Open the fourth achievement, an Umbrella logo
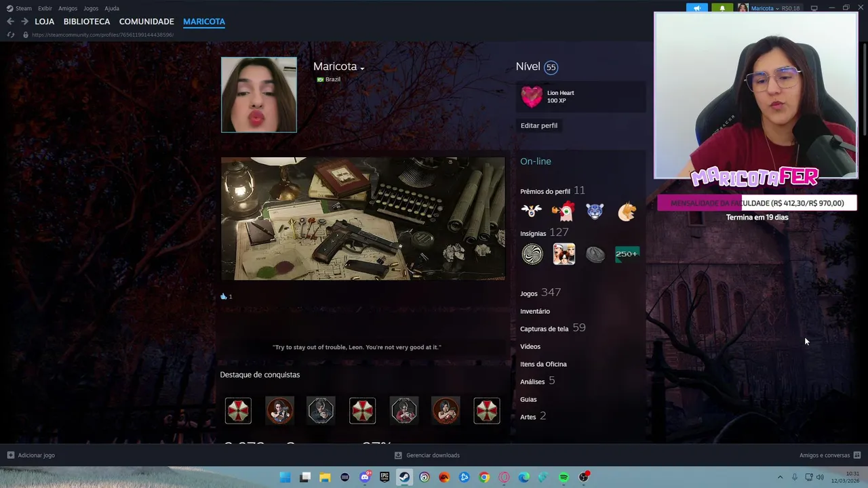This screenshot has height=488, width=868. 362,411
